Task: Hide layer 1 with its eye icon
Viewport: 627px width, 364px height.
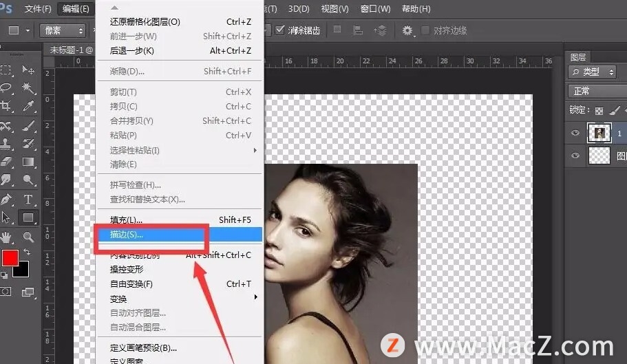Action: click(575, 133)
